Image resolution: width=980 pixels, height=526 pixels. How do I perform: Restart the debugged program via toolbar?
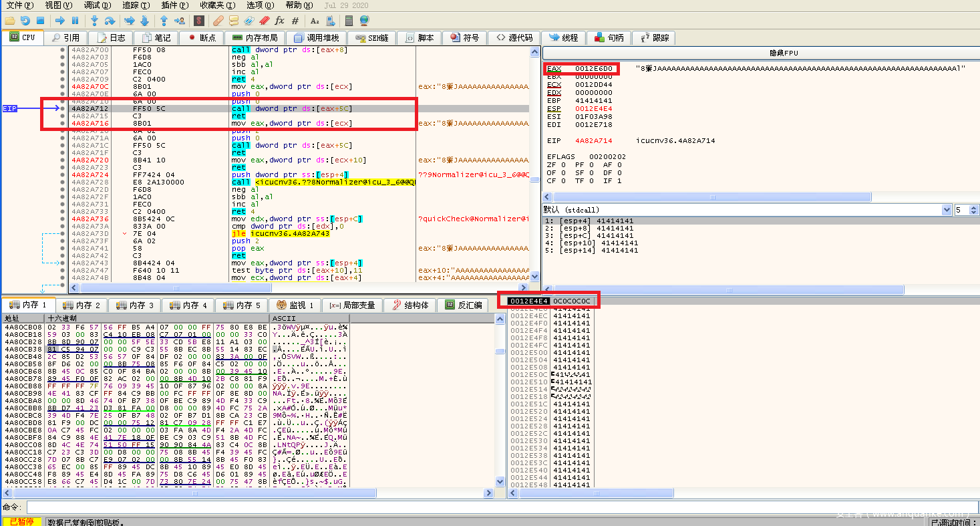[25, 21]
